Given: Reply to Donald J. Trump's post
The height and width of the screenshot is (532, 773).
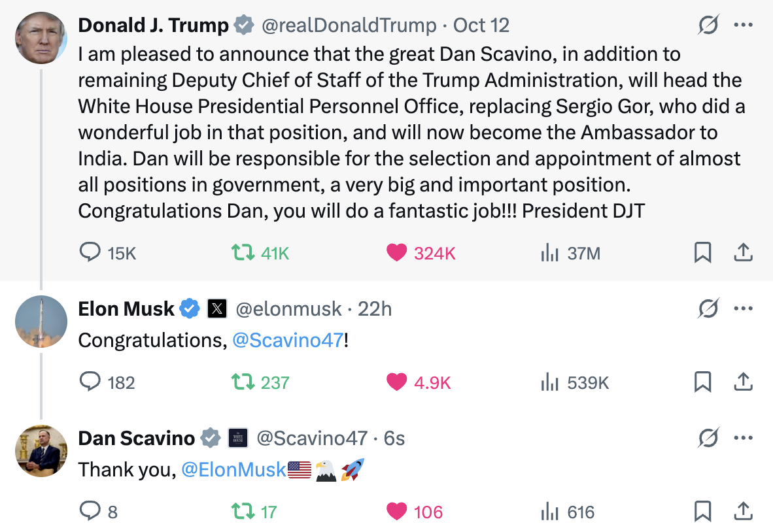Looking at the screenshot, I should [x=90, y=252].
